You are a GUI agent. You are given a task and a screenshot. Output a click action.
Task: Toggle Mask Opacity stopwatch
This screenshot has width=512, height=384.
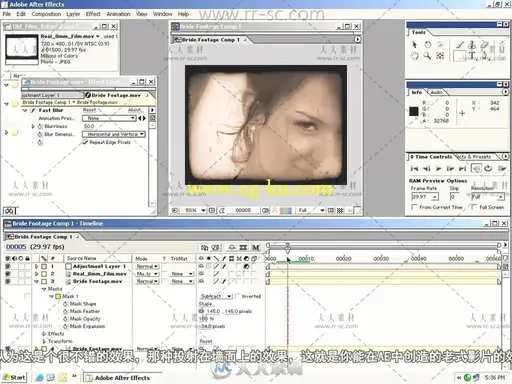(x=66, y=319)
